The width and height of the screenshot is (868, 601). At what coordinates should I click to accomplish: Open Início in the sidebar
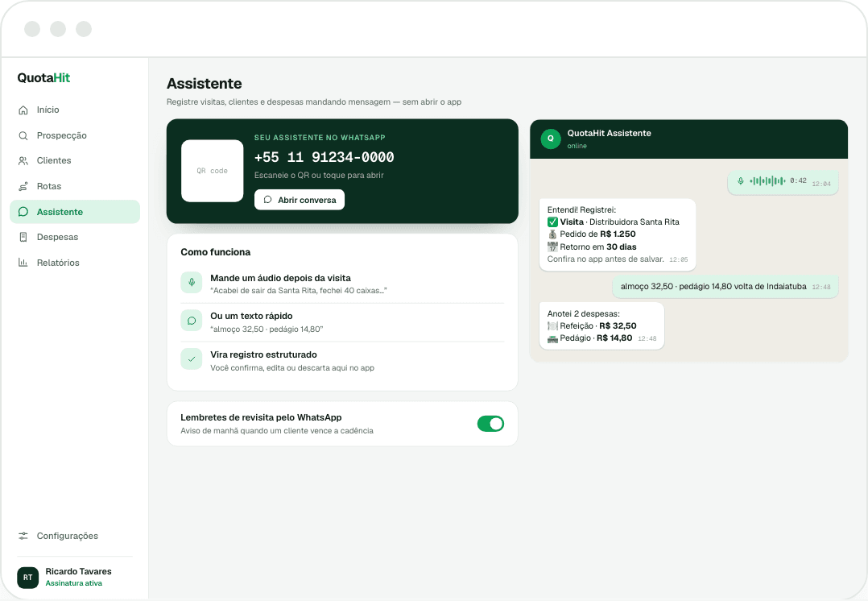click(x=75, y=110)
